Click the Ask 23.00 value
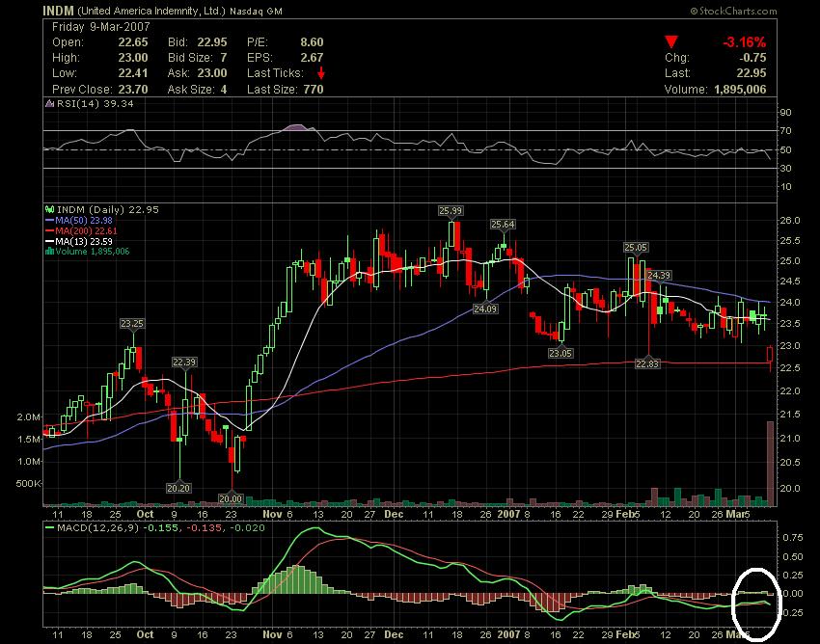 (x=212, y=73)
